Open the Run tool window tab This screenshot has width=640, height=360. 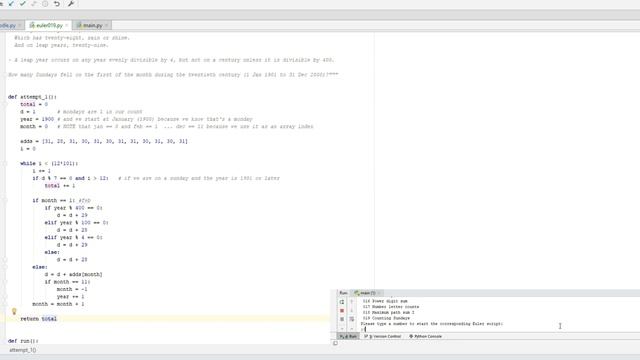click(x=348, y=336)
